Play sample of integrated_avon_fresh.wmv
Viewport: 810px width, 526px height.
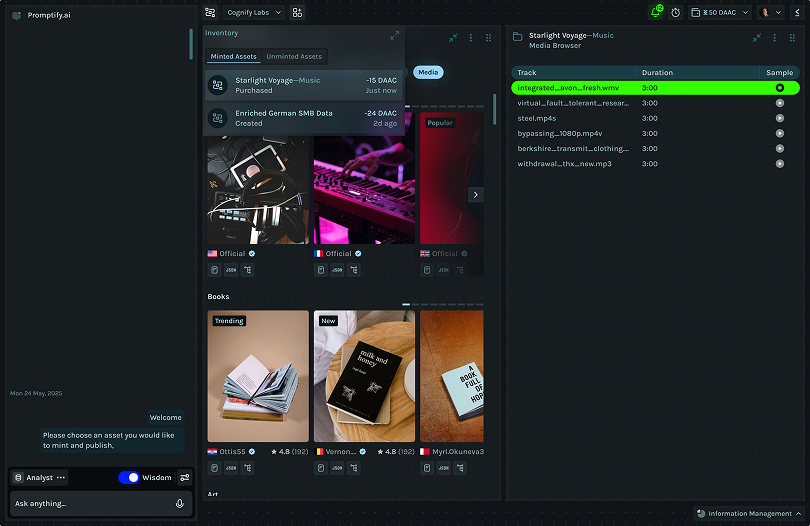780,88
